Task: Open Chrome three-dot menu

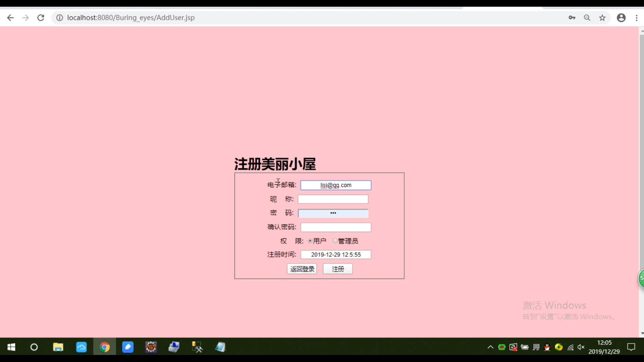Action: 637,18
